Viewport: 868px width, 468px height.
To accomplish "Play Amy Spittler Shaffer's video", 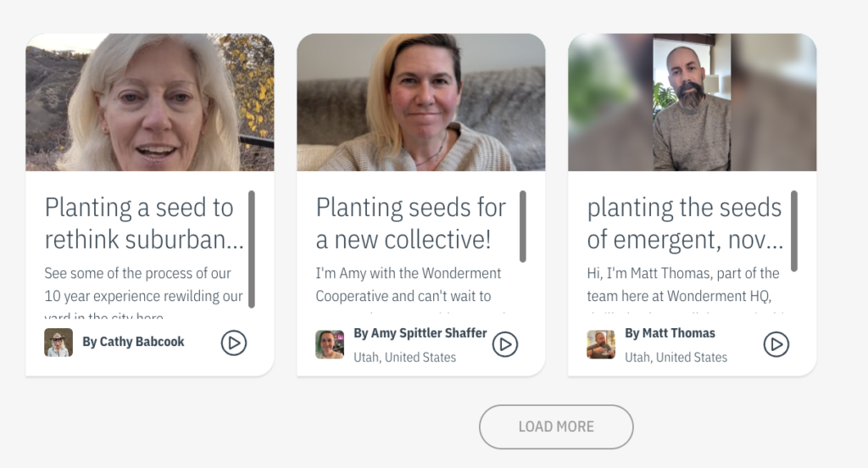I will pos(505,344).
